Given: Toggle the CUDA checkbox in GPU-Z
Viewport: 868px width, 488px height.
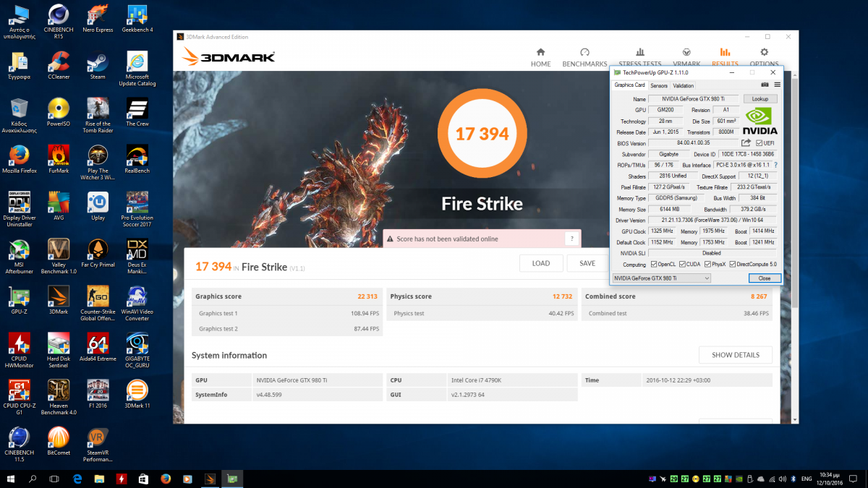Looking at the screenshot, I should (x=681, y=264).
